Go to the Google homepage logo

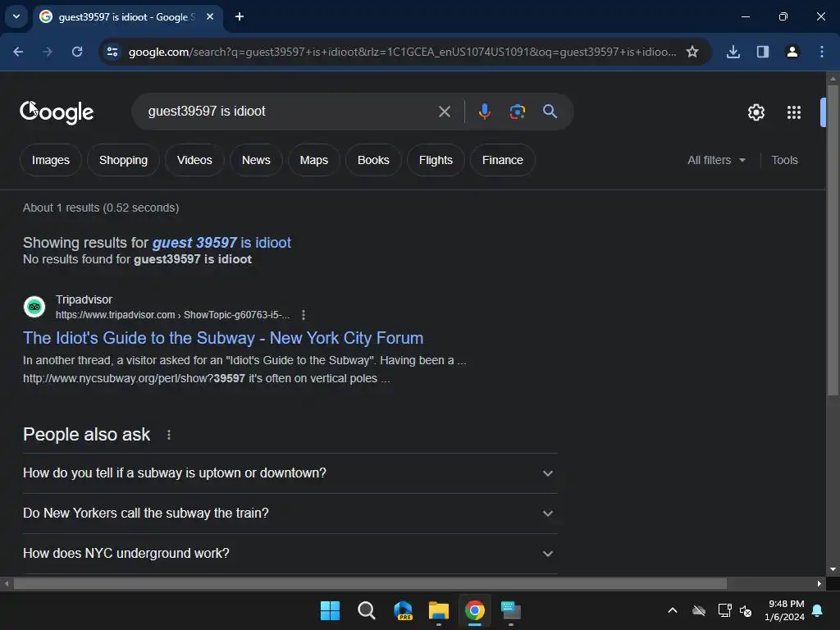coord(57,112)
